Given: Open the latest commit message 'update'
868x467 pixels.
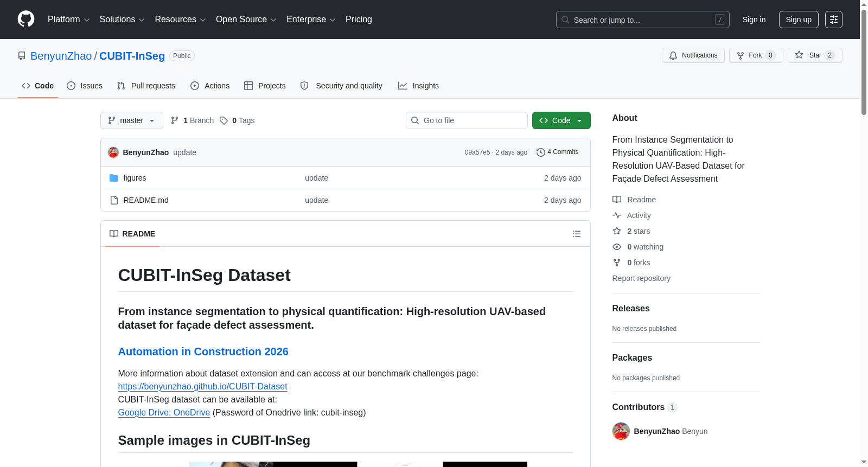Looking at the screenshot, I should pos(185,152).
